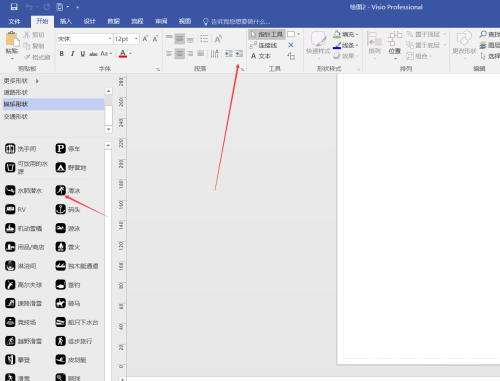Viewport: 500px width, 381px height.
Task: Click the 格式刷 (Format Painter) button
Action: (x=37, y=57)
